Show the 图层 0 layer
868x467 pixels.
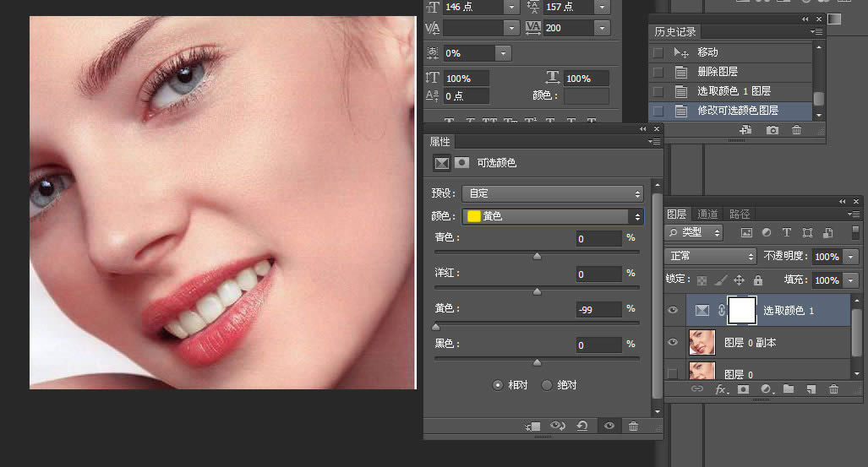point(673,373)
